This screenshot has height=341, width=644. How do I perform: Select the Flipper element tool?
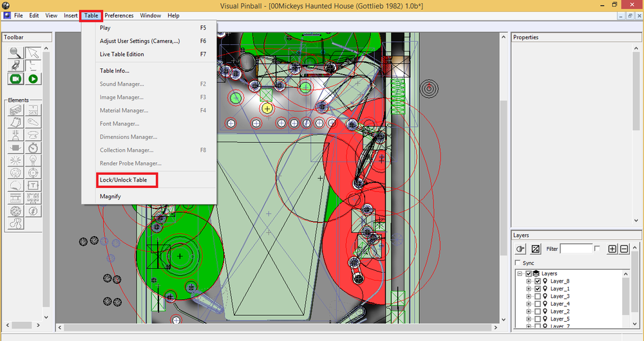pos(33,122)
